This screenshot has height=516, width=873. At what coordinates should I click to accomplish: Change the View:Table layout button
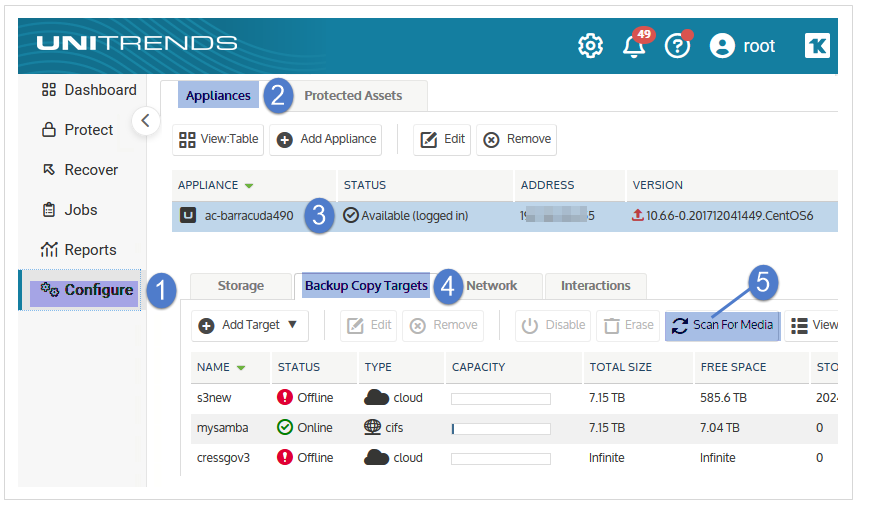click(x=219, y=139)
